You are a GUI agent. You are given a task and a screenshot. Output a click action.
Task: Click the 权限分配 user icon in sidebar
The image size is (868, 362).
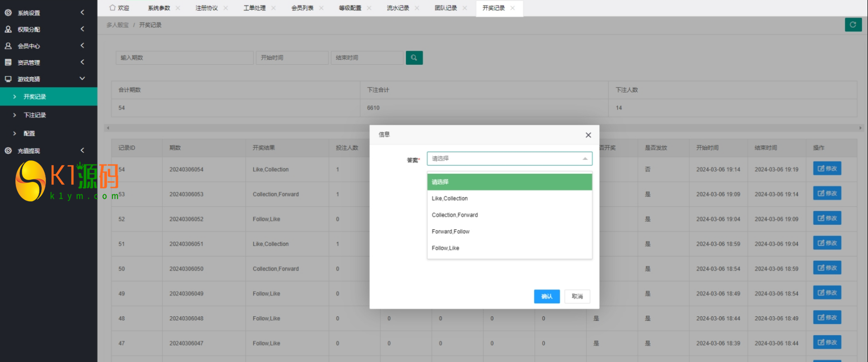click(8, 29)
